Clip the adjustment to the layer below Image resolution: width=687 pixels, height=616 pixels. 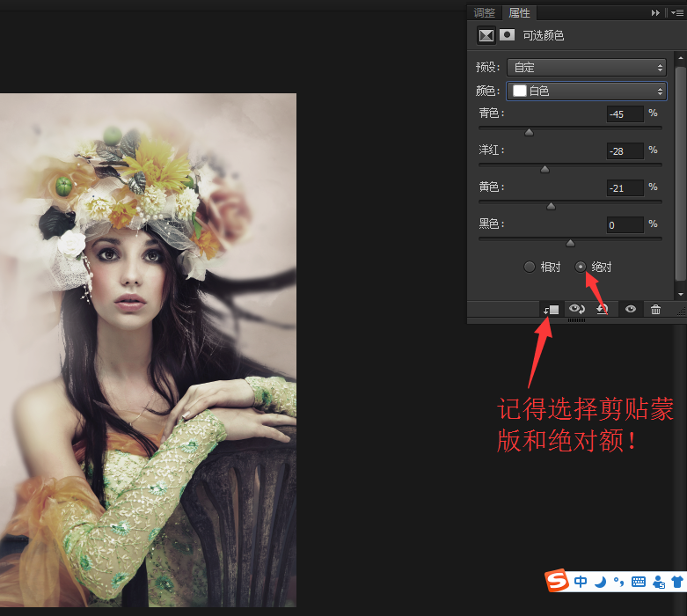(552, 310)
